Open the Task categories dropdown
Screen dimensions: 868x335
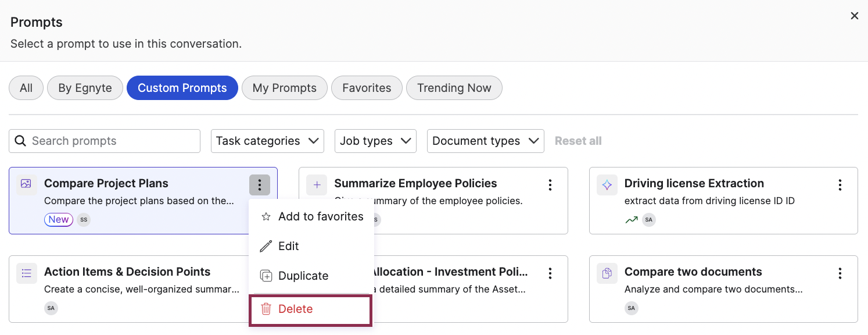267,141
